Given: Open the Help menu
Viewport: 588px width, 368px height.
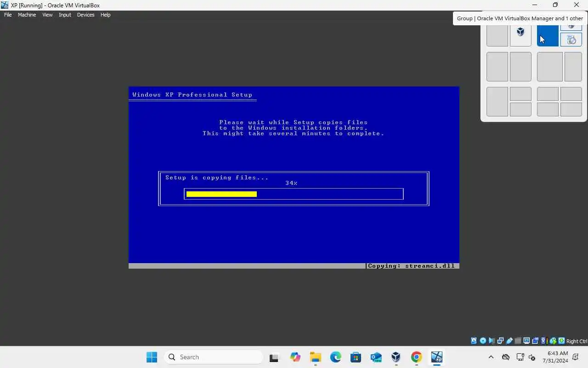Looking at the screenshot, I should point(105,15).
